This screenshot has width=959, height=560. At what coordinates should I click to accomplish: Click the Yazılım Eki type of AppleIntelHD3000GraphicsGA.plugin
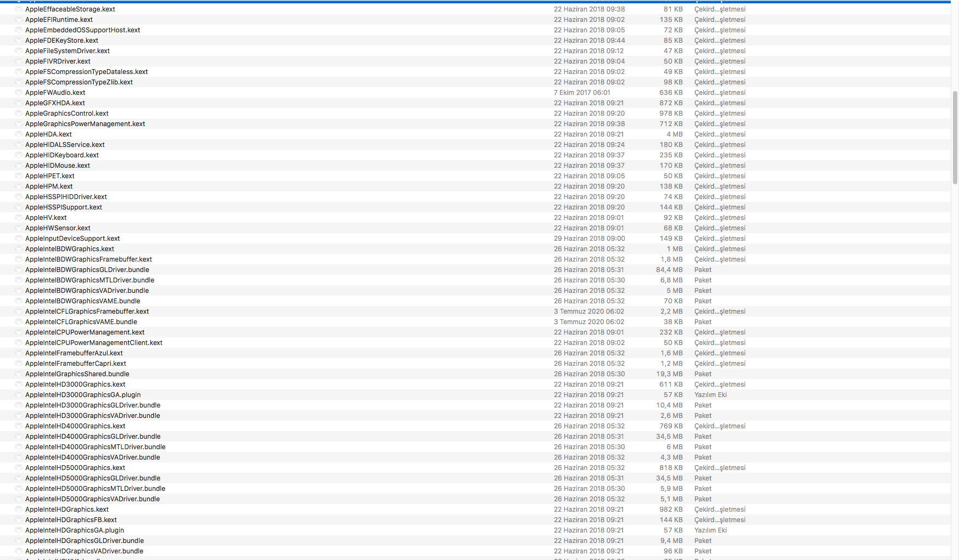710,395
